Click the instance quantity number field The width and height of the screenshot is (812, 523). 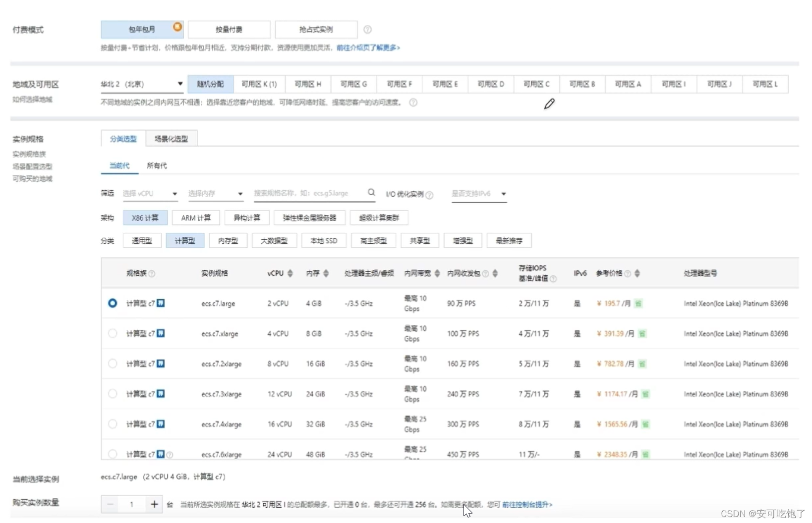tap(132, 504)
